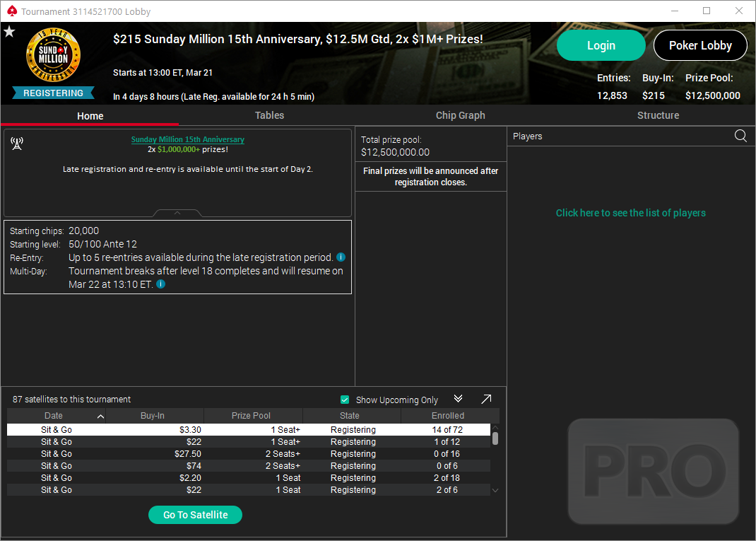The height and width of the screenshot is (541, 756).
Task: Click the Sunday Million anniversary badge
Action: 53,55
